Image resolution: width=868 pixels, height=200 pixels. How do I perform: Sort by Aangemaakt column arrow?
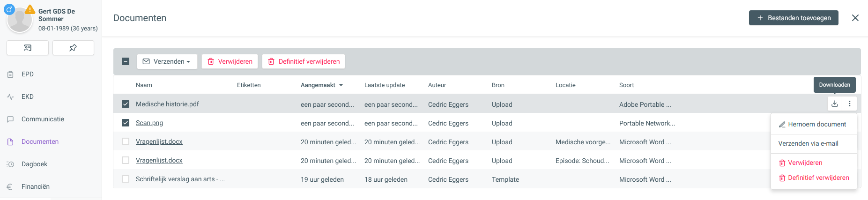[341, 85]
